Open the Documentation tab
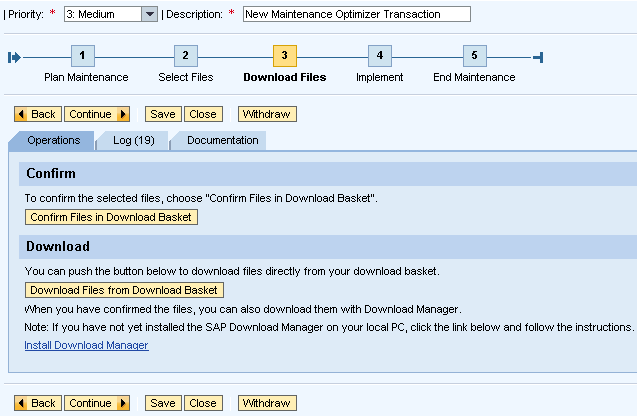The height and width of the screenshot is (416, 637). coord(222,141)
